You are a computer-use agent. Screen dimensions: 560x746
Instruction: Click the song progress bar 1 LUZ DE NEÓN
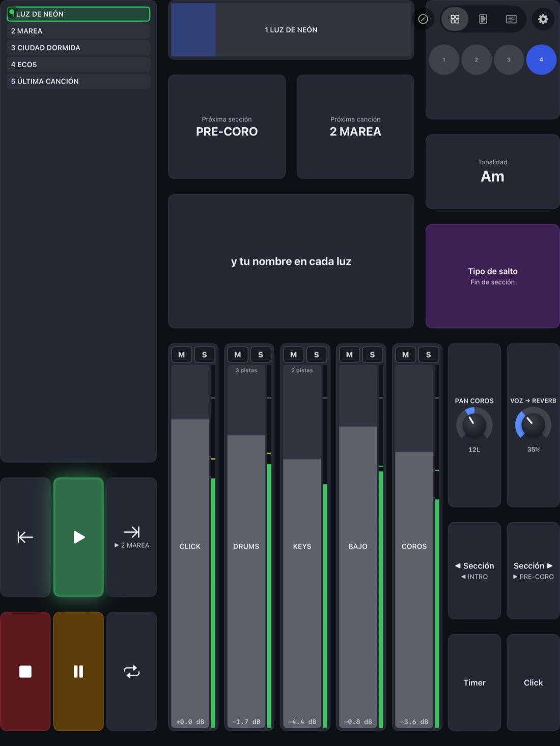(x=291, y=30)
